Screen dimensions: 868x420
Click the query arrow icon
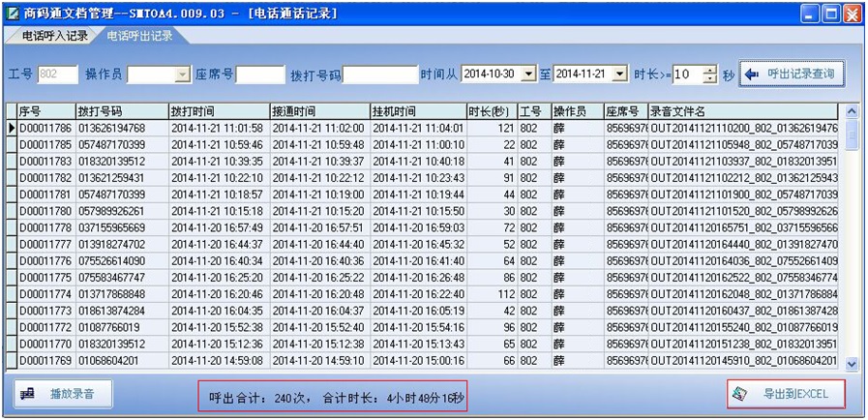pyautogui.click(x=751, y=74)
